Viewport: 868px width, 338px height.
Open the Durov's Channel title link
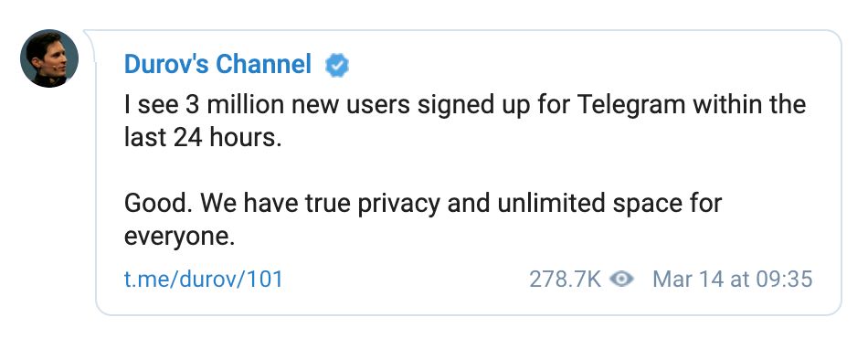coord(218,65)
